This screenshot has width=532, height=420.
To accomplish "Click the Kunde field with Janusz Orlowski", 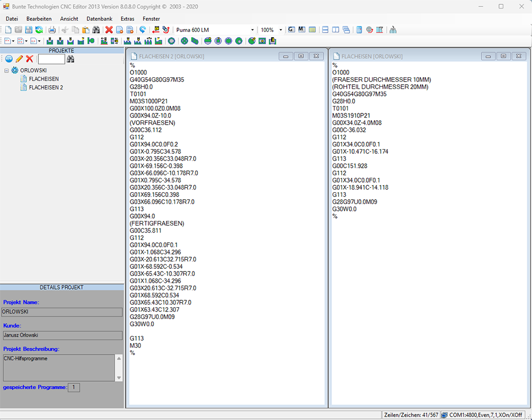I will [x=62, y=335].
